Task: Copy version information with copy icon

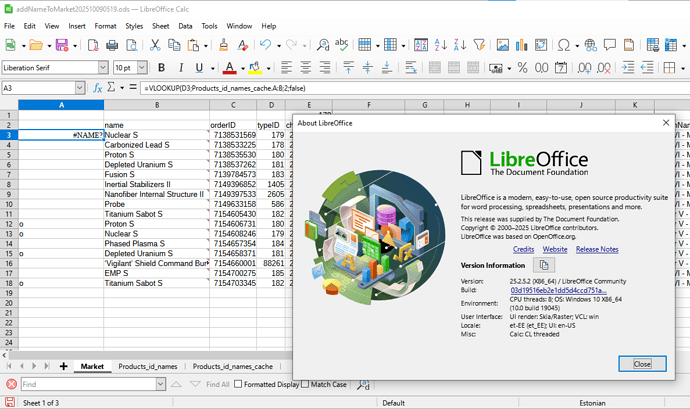Action: coord(544,265)
